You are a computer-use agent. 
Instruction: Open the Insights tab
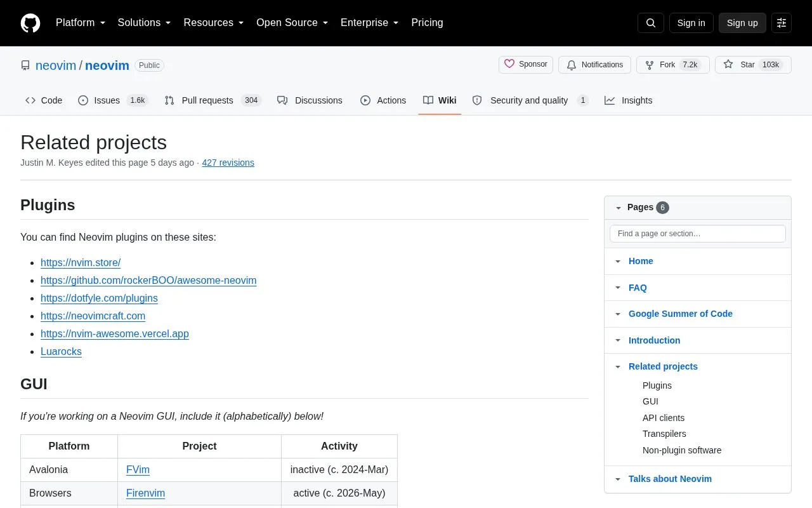(x=628, y=100)
